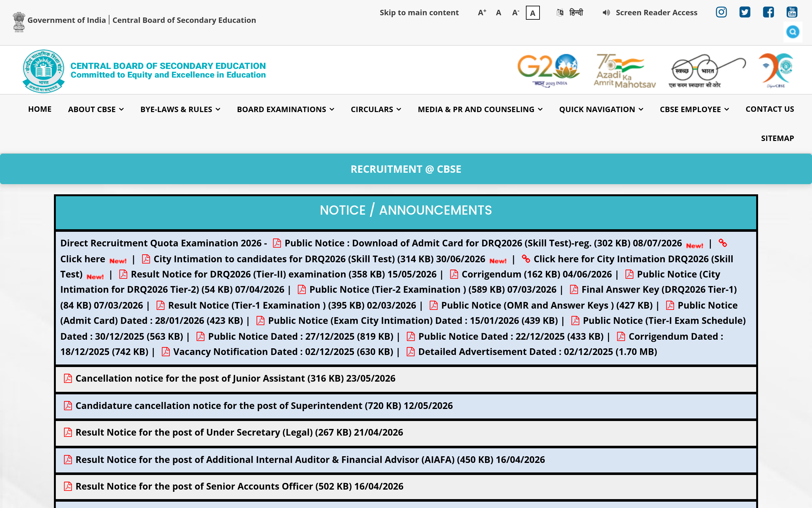The width and height of the screenshot is (812, 508).
Task: Expand the BOARD EXAMINATIONS menu
Action: (285, 109)
